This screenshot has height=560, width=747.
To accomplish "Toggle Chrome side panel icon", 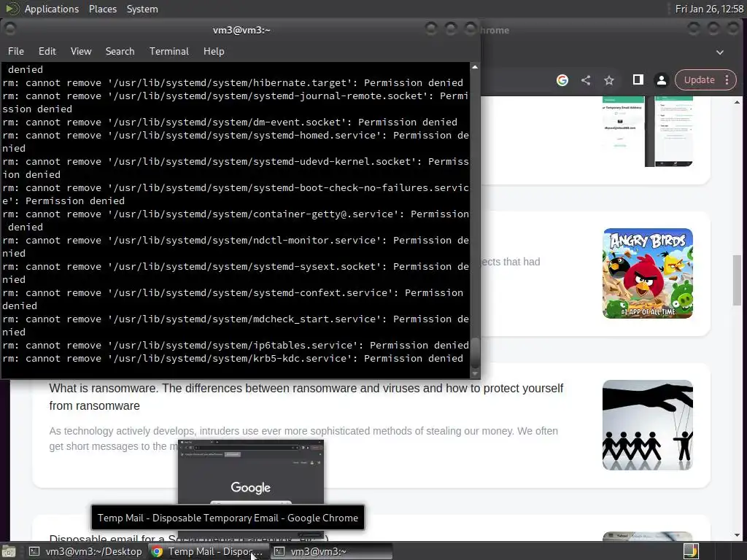I will point(638,79).
